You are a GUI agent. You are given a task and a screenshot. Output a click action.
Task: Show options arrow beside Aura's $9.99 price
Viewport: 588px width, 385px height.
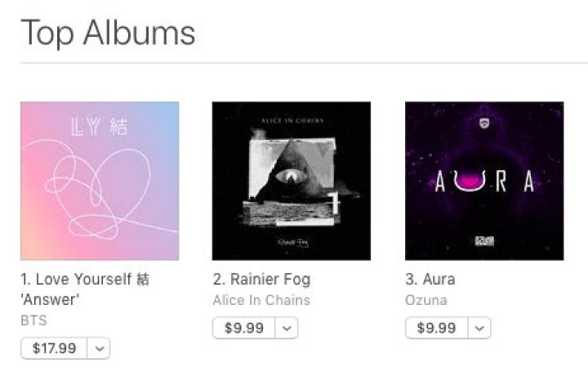click(x=479, y=328)
